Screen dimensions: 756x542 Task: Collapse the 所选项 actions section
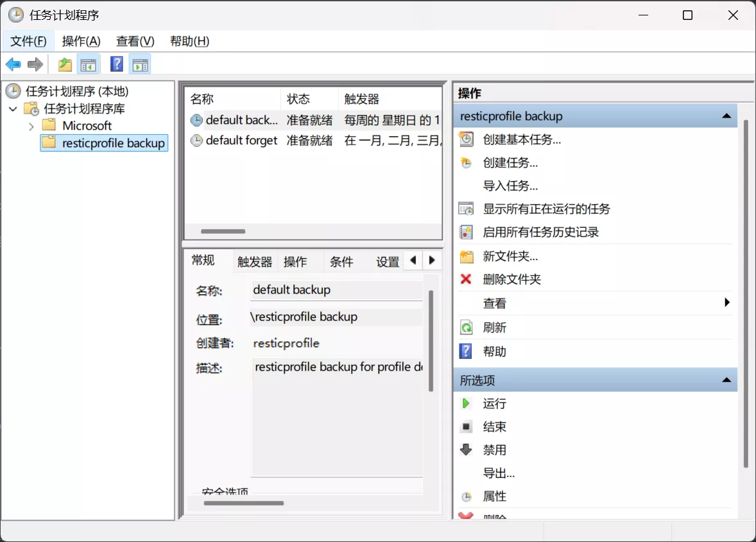tap(726, 380)
